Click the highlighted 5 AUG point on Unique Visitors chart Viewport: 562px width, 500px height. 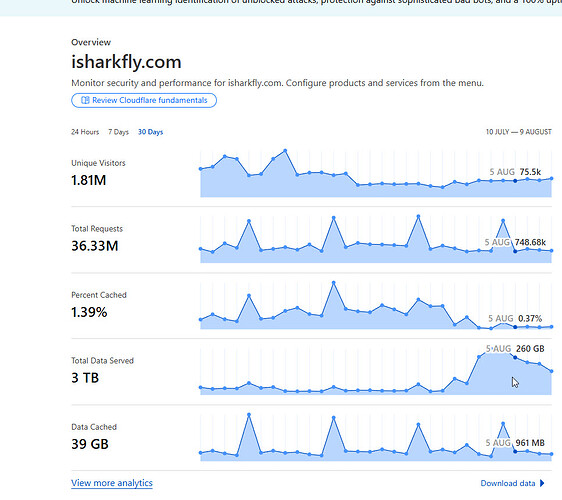tap(515, 181)
